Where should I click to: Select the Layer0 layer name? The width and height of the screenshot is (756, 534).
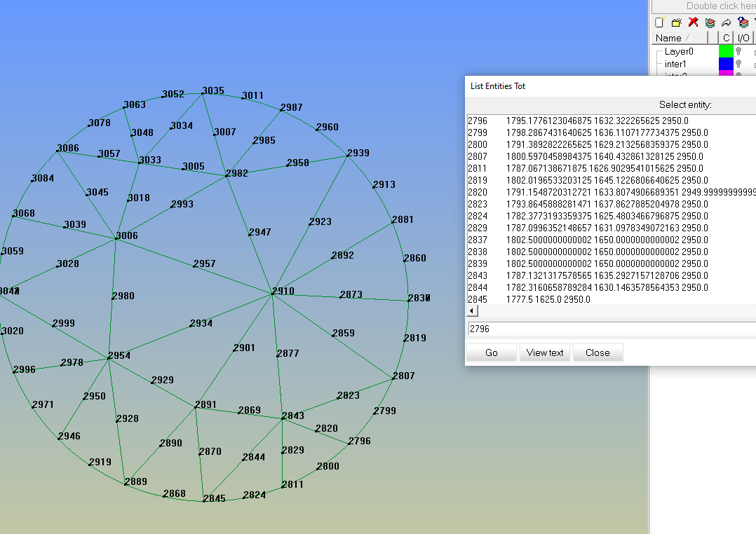(x=678, y=51)
